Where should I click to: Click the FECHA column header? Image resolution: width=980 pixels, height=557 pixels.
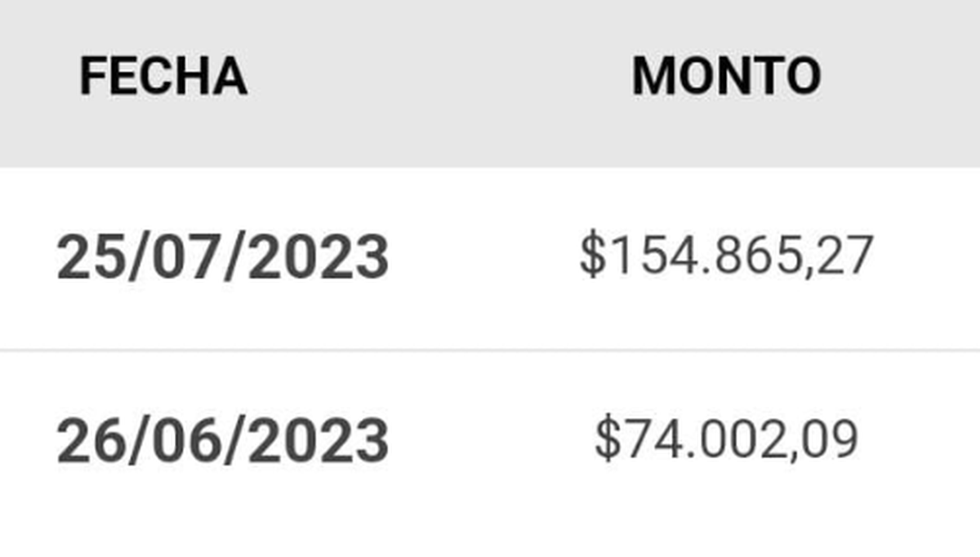click(163, 77)
